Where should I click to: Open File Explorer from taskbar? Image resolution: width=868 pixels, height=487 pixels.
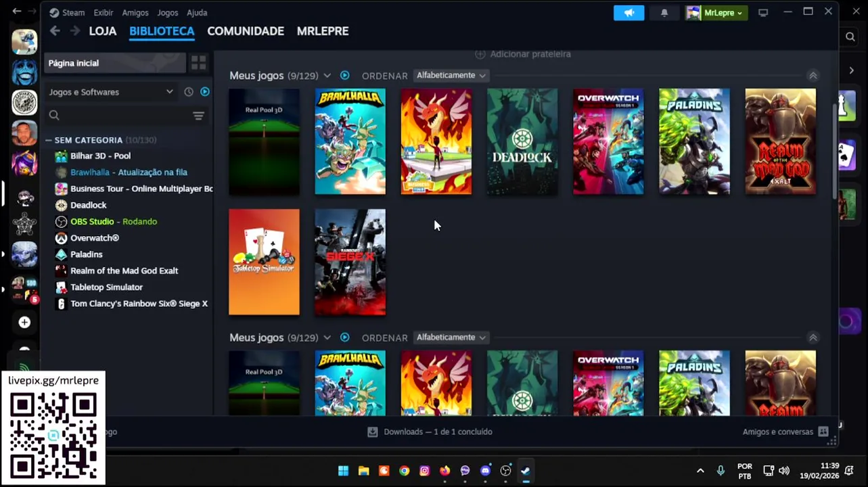tap(363, 471)
